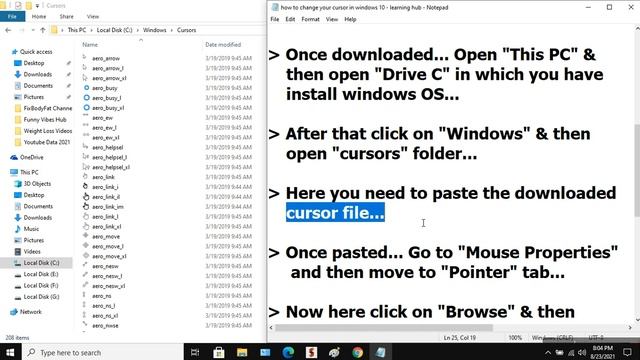This screenshot has height=360, width=640.
Task: Open Notepad View menu
Action: pos(331,19)
